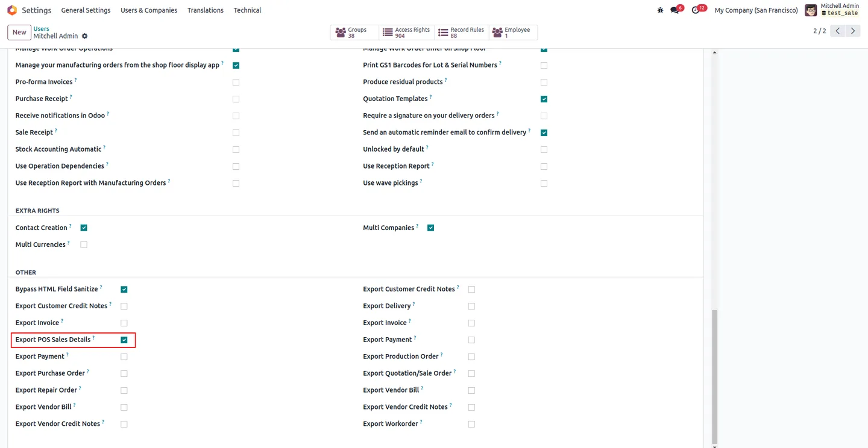Open the General Settings menu
Screen dimensions: 868x448
[86, 10]
